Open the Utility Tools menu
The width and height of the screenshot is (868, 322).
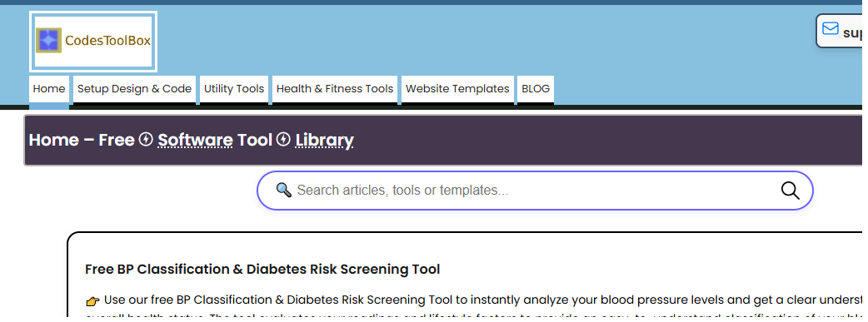tap(234, 89)
